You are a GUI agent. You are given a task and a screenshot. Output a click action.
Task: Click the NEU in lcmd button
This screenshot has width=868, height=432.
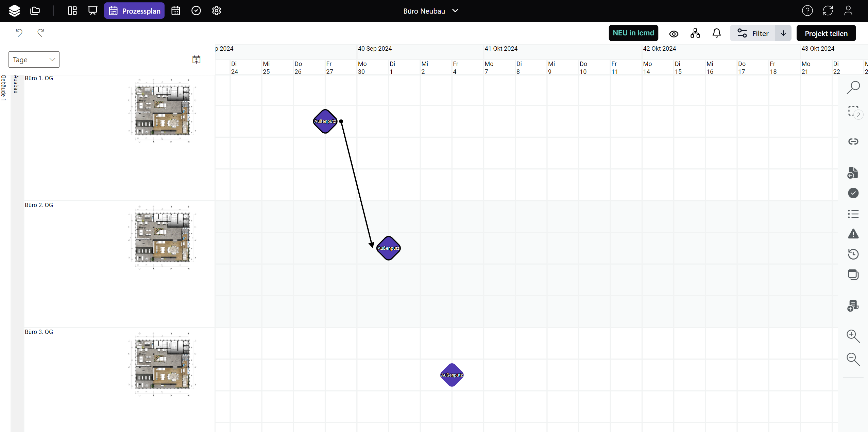(x=633, y=33)
